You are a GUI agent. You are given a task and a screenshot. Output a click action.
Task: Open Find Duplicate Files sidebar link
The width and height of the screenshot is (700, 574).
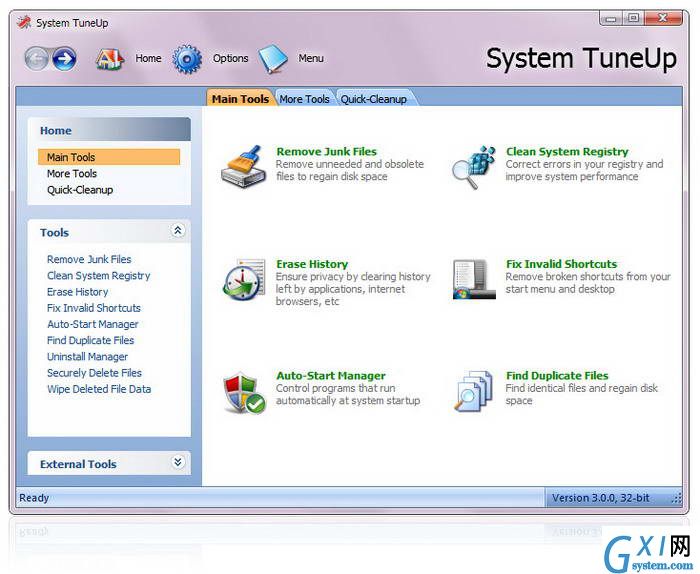point(91,341)
